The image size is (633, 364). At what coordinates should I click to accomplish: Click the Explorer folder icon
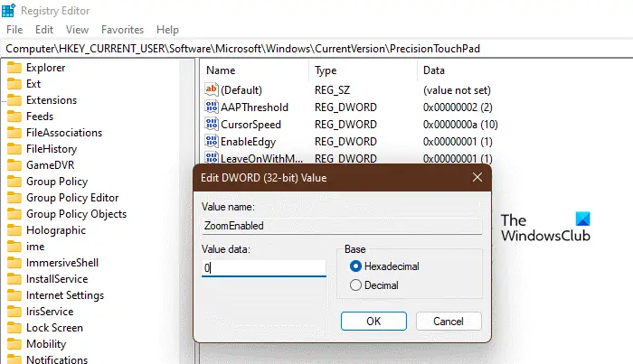[14, 68]
